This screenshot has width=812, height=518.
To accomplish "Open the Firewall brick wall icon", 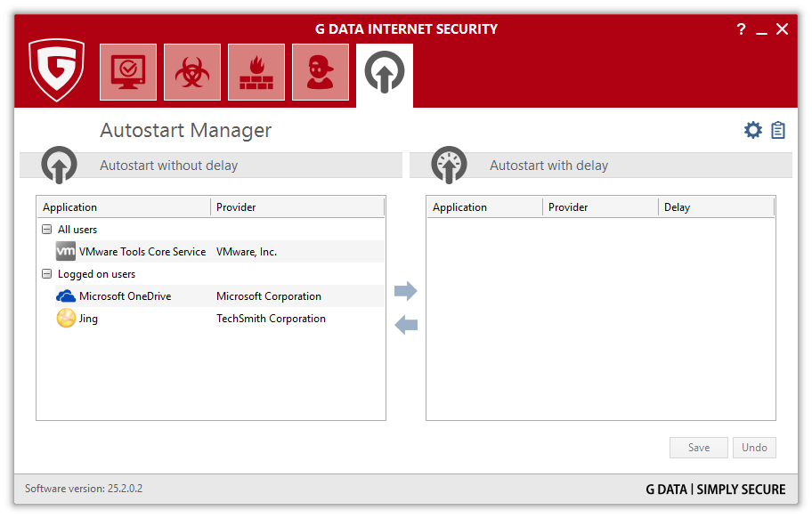I will (256, 72).
